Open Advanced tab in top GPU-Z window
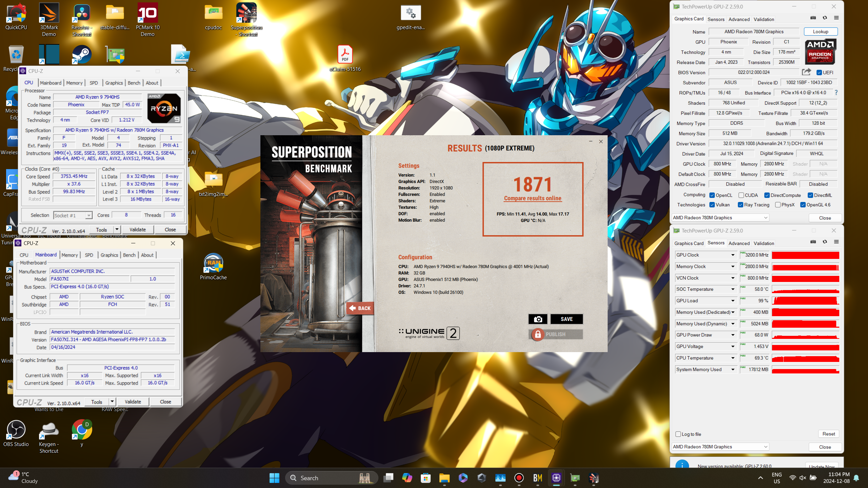 point(739,19)
